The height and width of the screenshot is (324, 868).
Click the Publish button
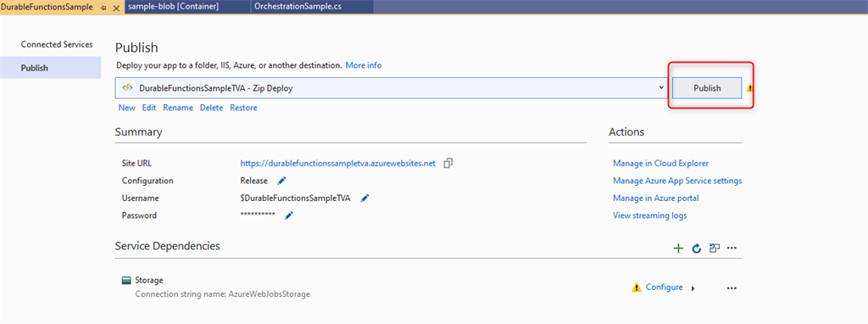click(707, 87)
